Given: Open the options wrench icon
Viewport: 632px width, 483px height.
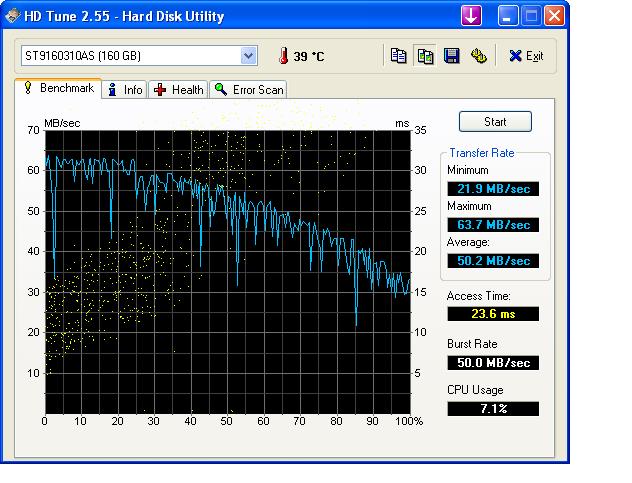Looking at the screenshot, I should (x=478, y=56).
